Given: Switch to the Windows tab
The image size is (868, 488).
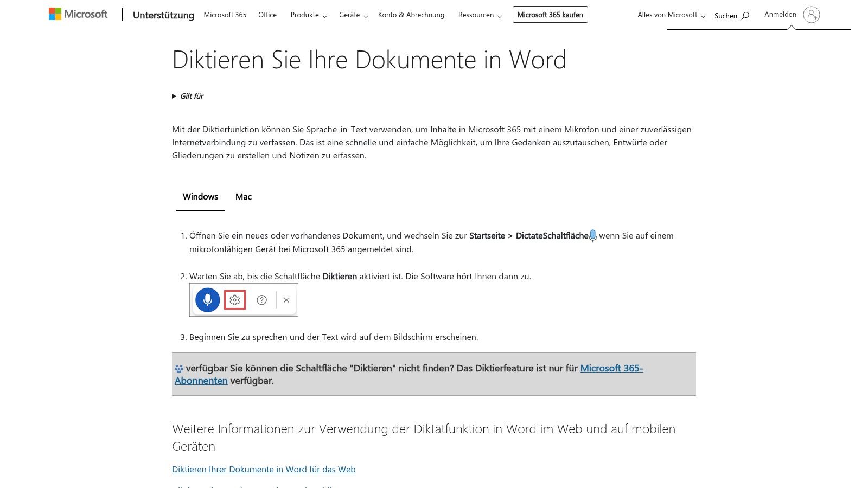Looking at the screenshot, I should coord(200,197).
